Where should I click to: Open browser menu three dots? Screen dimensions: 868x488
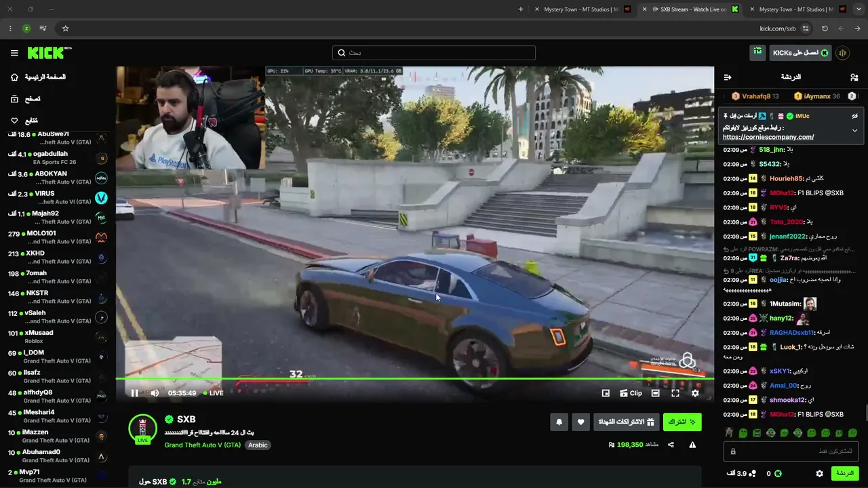point(10,28)
